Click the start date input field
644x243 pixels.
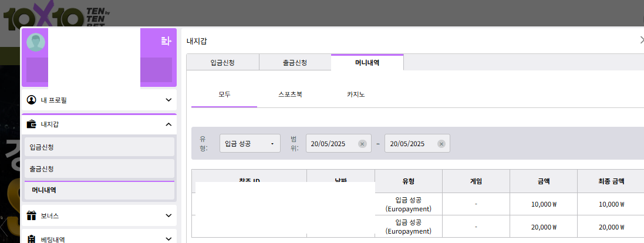coord(332,144)
